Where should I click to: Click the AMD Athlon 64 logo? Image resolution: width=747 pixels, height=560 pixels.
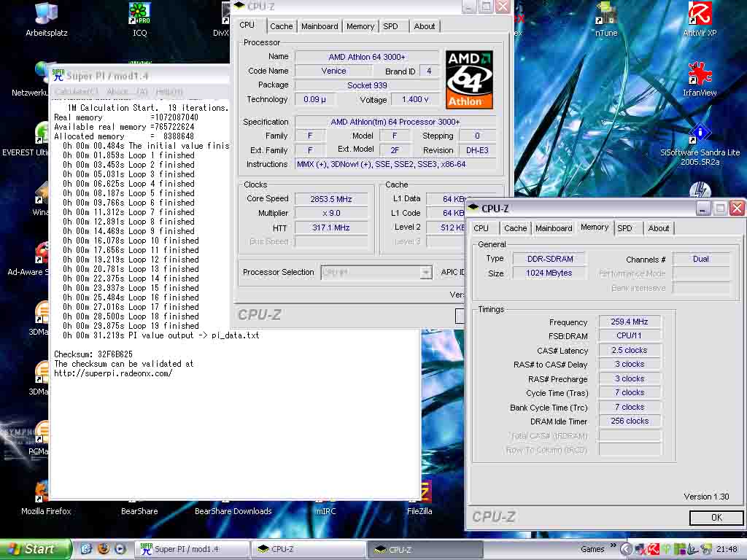click(x=469, y=79)
